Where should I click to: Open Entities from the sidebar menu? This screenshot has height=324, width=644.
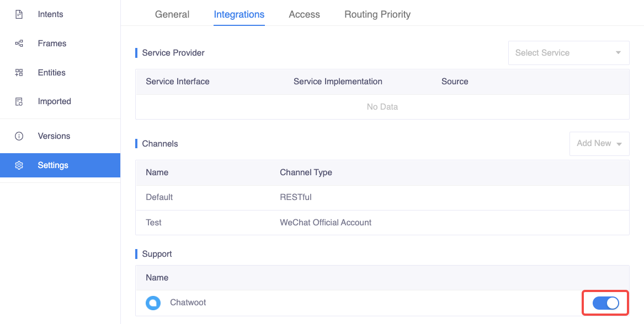[52, 73]
